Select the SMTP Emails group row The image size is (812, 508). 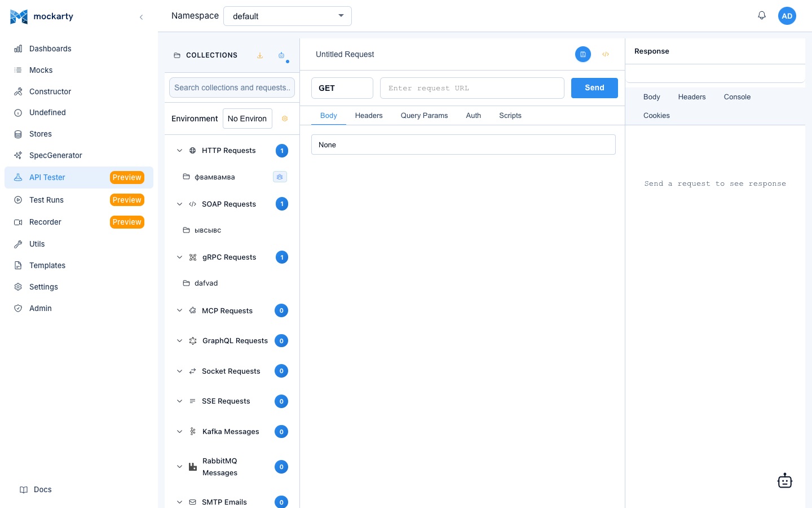[232, 502]
